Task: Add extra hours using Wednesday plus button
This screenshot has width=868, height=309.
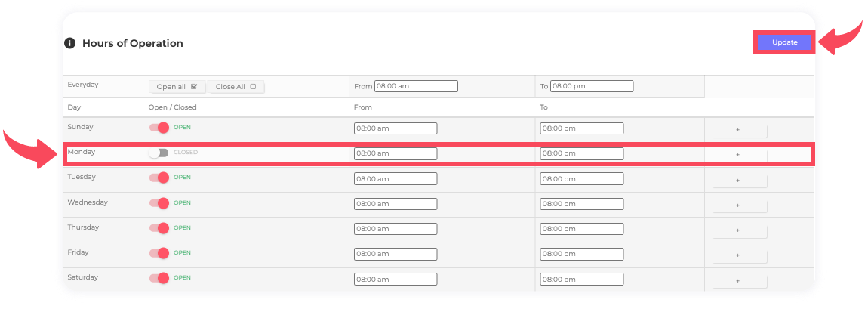Action: (x=737, y=205)
